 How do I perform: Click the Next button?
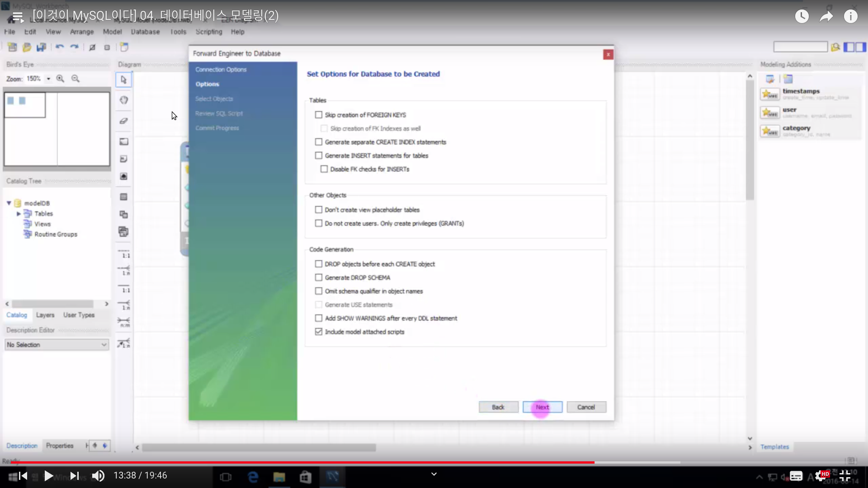pyautogui.click(x=542, y=407)
